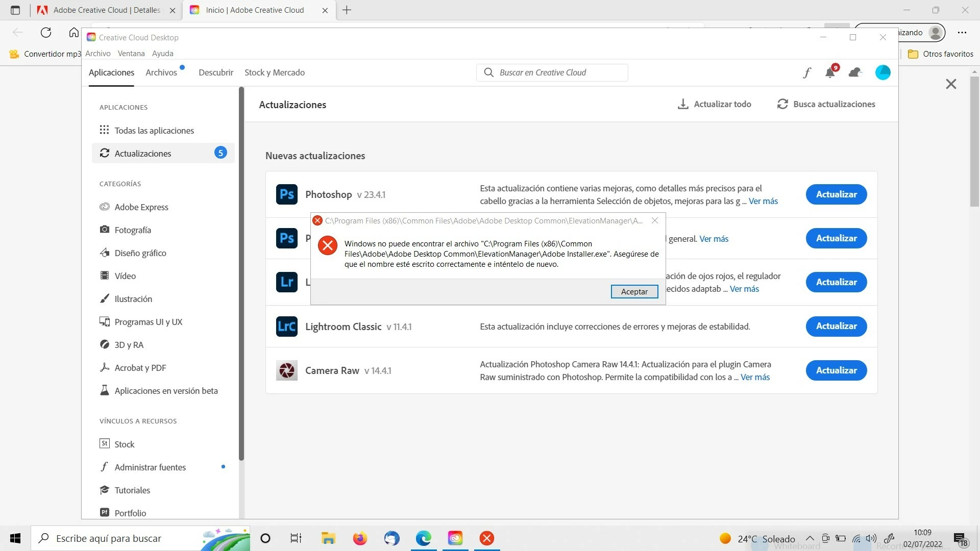Open the user profile avatar
Image resolution: width=980 pixels, height=551 pixels.
point(883,73)
